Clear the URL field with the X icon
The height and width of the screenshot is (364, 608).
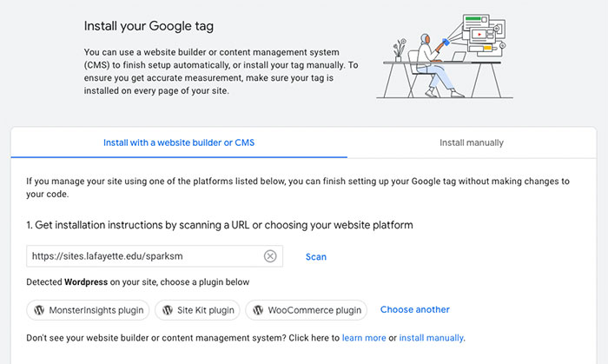[x=270, y=256]
